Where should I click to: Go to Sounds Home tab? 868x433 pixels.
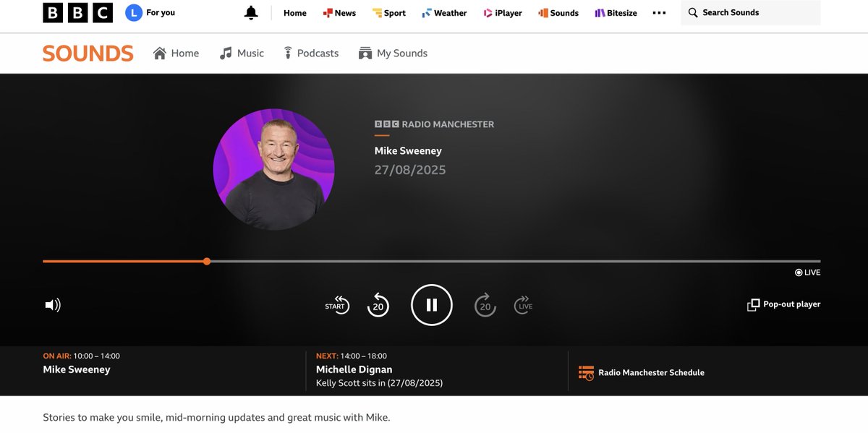click(176, 53)
